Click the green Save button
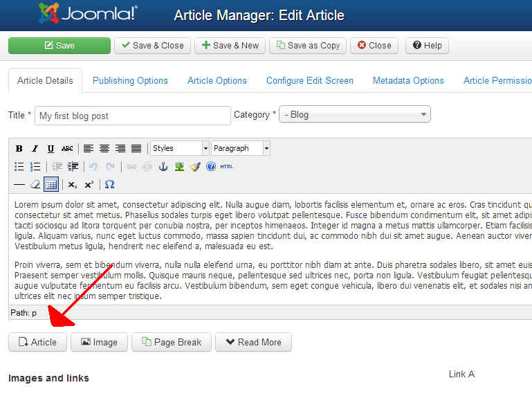 [x=59, y=46]
